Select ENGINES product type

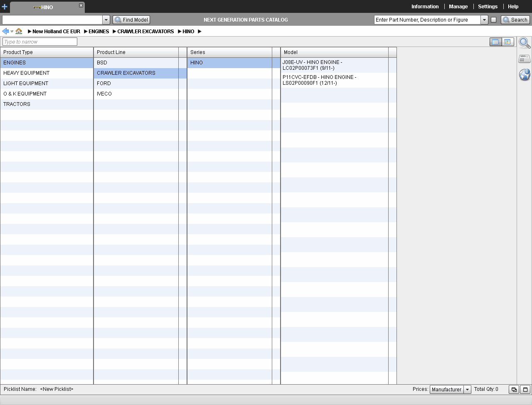click(x=47, y=63)
